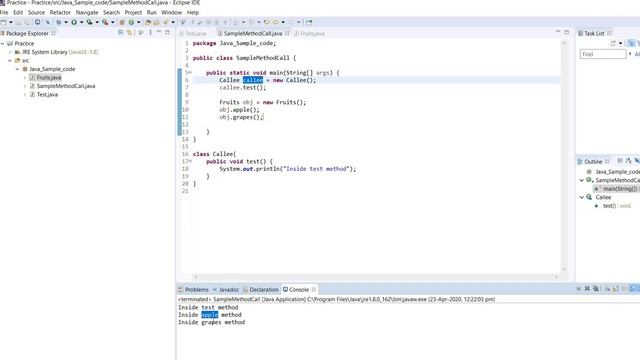Collapse the Java_Sample_code package node
Screen dimensions: 640x360
[x=17, y=69]
